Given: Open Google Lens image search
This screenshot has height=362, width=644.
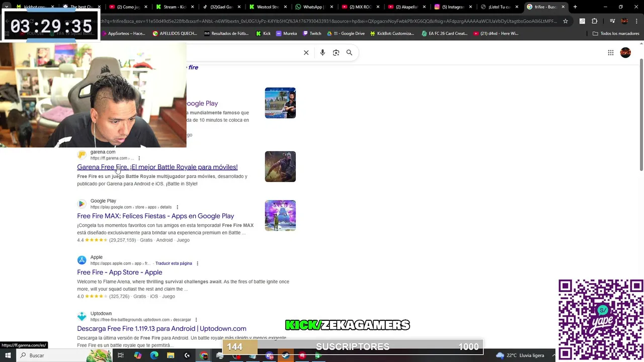Looking at the screenshot, I should (336, 52).
